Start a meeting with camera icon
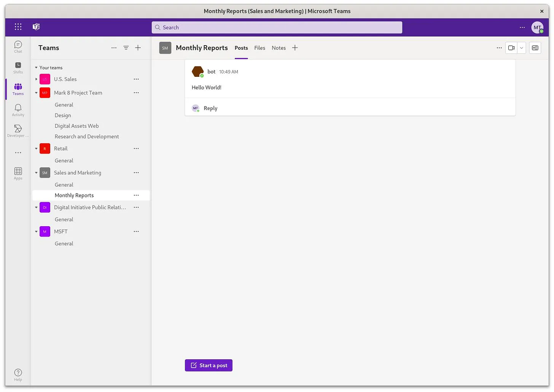554x392 pixels. coord(511,48)
